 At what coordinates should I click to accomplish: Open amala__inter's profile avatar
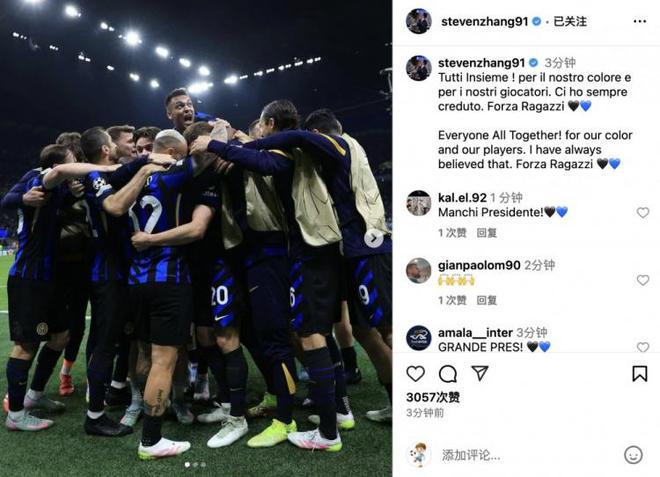[x=419, y=338]
